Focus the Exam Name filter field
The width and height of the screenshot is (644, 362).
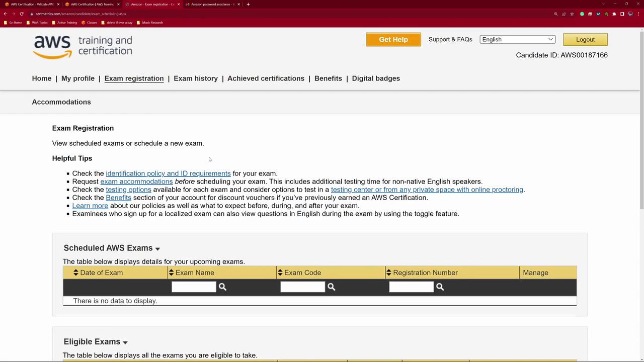coord(194,287)
